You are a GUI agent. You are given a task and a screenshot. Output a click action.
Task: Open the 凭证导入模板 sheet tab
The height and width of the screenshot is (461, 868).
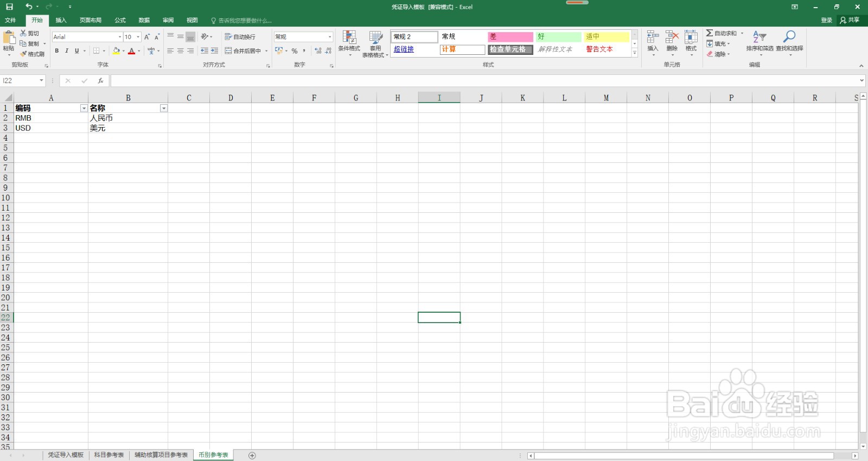pos(66,455)
